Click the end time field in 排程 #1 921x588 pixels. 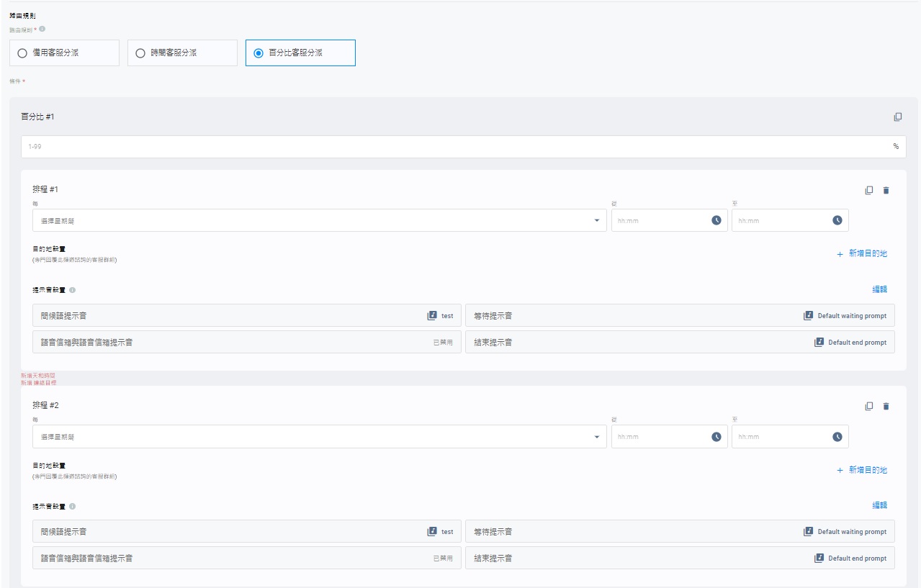click(x=790, y=220)
